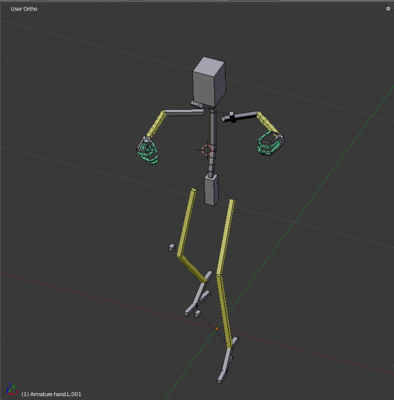Select the yellow thigh bone of straight leg
This screenshot has height=400, width=394.
pyautogui.click(x=226, y=237)
